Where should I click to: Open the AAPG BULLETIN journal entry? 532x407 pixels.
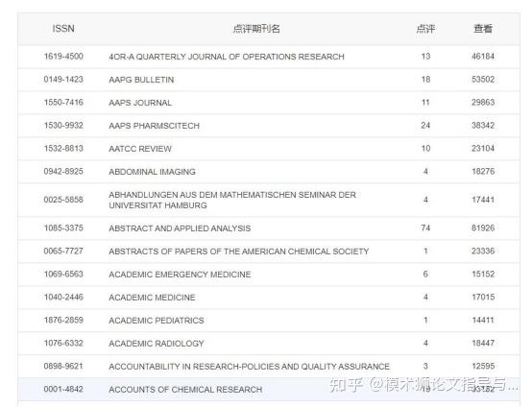141,80
